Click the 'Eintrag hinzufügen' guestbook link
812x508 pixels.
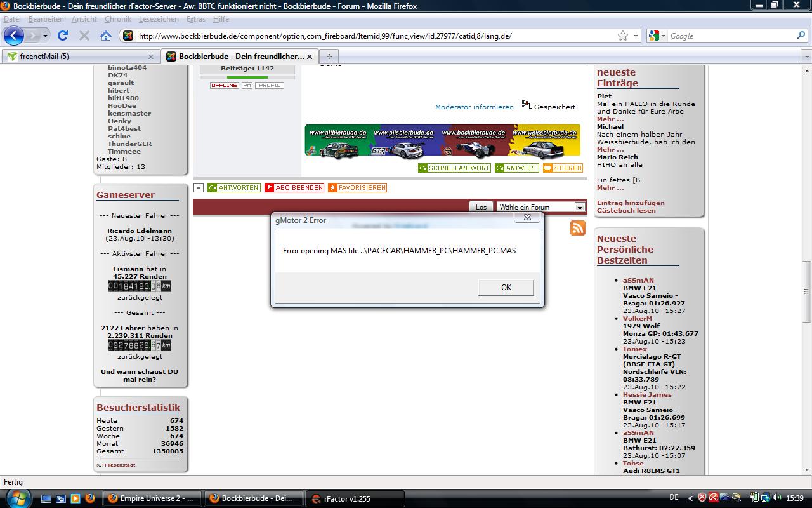[631, 203]
